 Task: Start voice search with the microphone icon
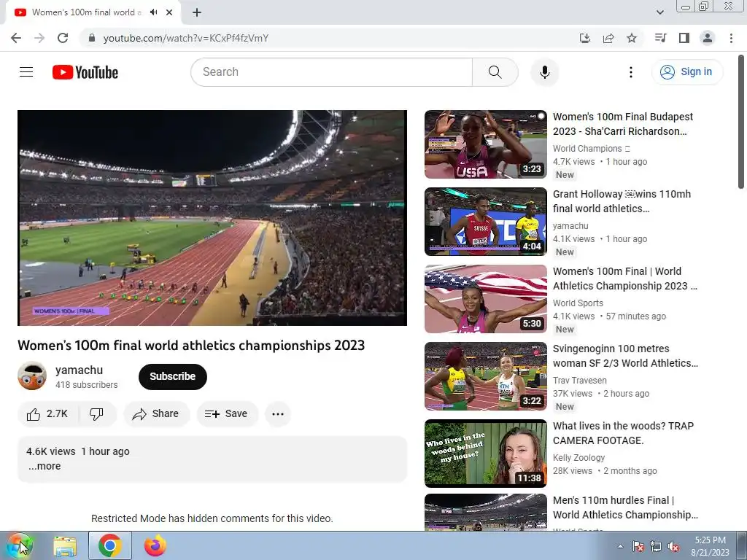[544, 72]
